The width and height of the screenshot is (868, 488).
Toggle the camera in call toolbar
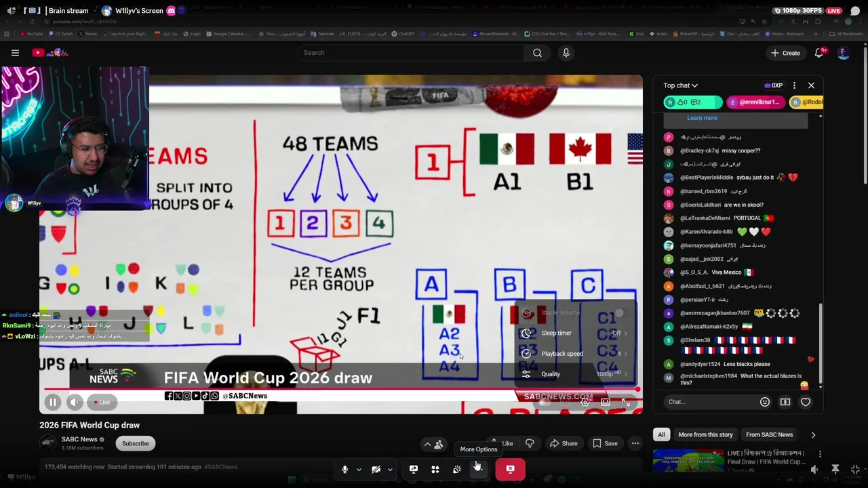pyautogui.click(x=376, y=469)
